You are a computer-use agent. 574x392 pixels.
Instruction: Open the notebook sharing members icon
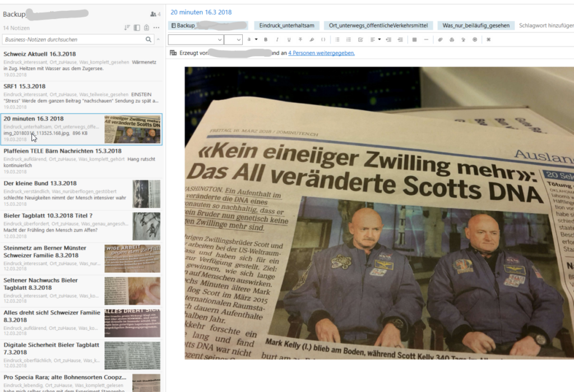[155, 14]
